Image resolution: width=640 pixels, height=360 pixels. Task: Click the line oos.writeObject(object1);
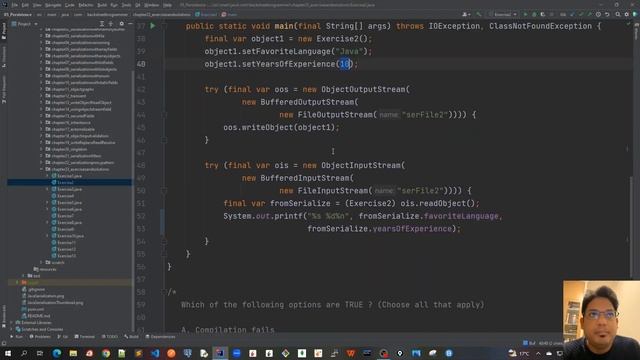click(x=281, y=127)
